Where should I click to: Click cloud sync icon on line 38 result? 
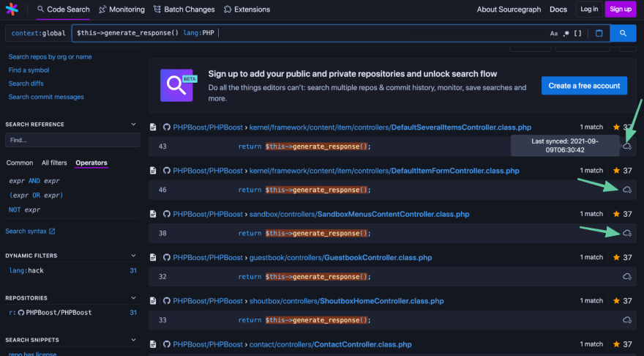pos(626,233)
